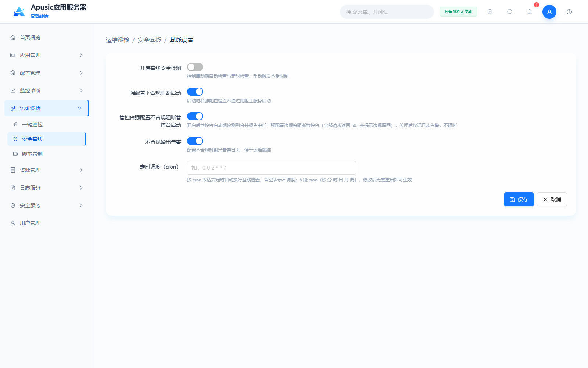Expand the 应用管理 chevron
This screenshot has width=588, height=368.
click(81, 55)
